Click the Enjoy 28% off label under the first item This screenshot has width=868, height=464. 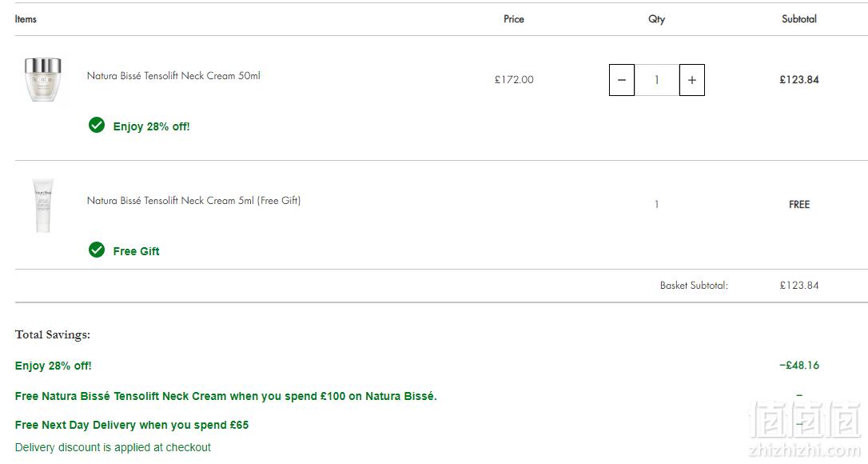click(x=151, y=126)
